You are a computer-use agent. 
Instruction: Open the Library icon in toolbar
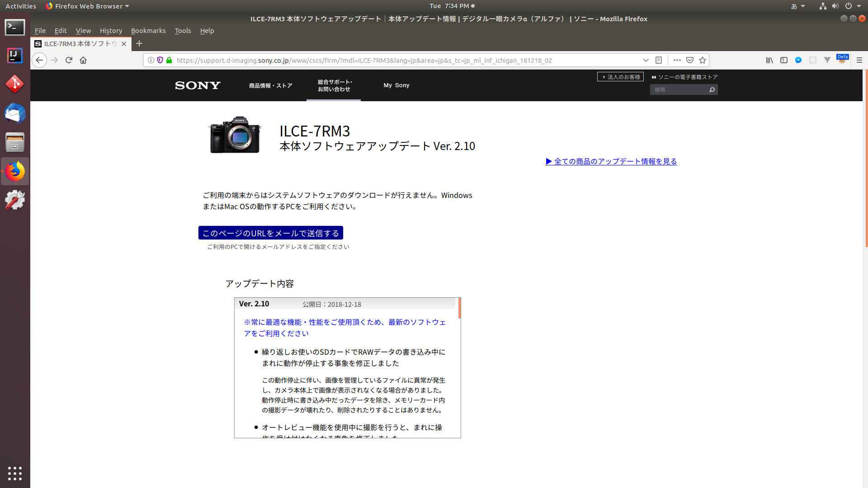click(769, 60)
